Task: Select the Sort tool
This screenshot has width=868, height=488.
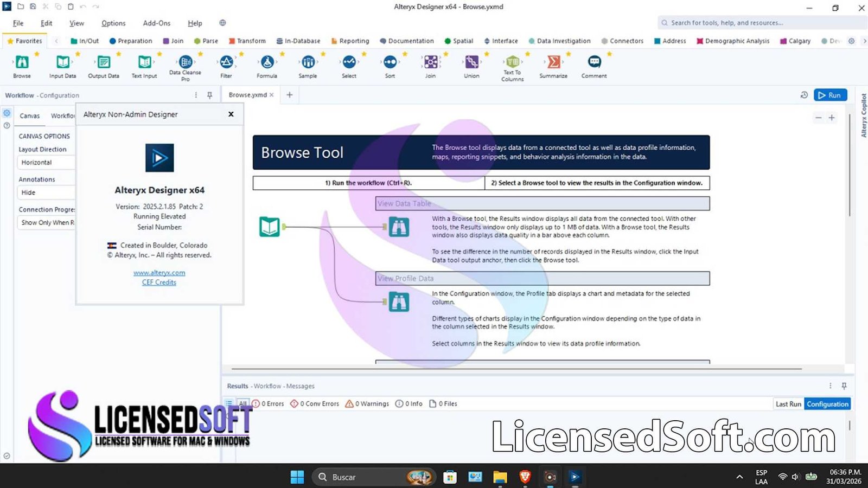Action: (389, 65)
